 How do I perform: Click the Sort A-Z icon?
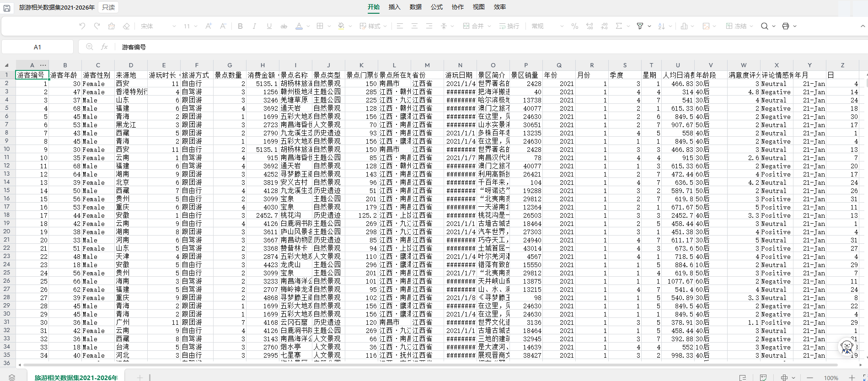pyautogui.click(x=661, y=26)
